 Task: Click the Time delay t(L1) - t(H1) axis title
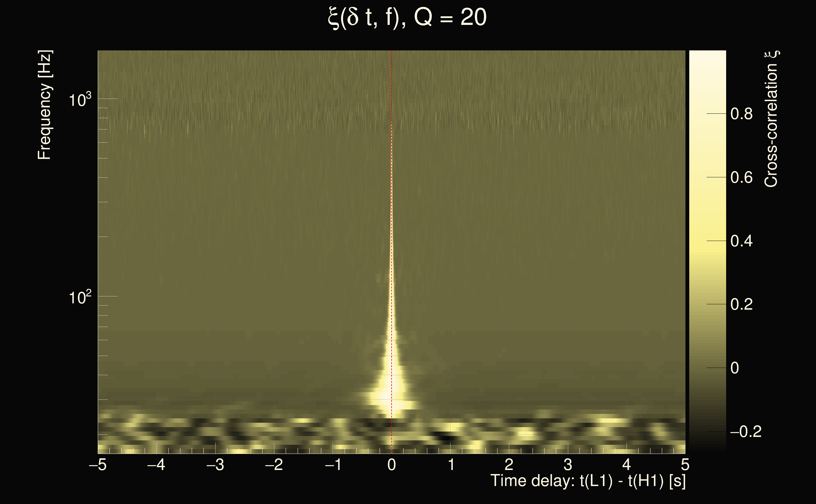[588, 481]
